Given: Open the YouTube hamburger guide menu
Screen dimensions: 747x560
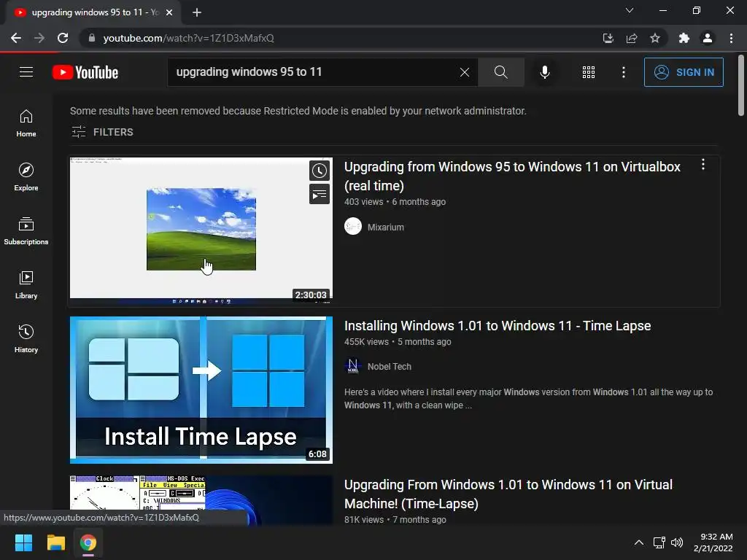Looking at the screenshot, I should pos(26,72).
